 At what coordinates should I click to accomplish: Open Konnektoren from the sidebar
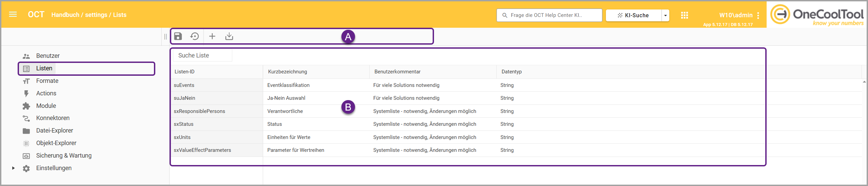[x=53, y=118]
